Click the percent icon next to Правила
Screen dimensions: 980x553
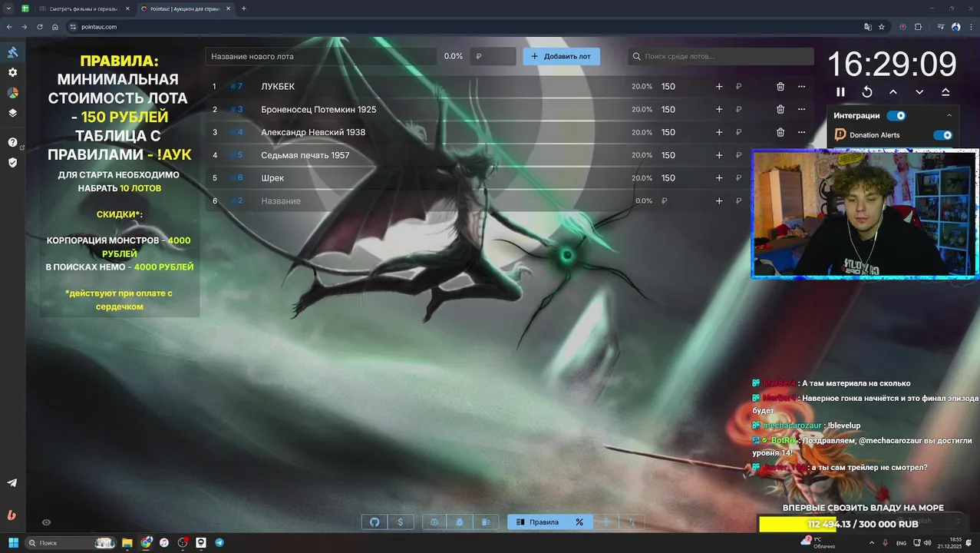click(x=579, y=522)
